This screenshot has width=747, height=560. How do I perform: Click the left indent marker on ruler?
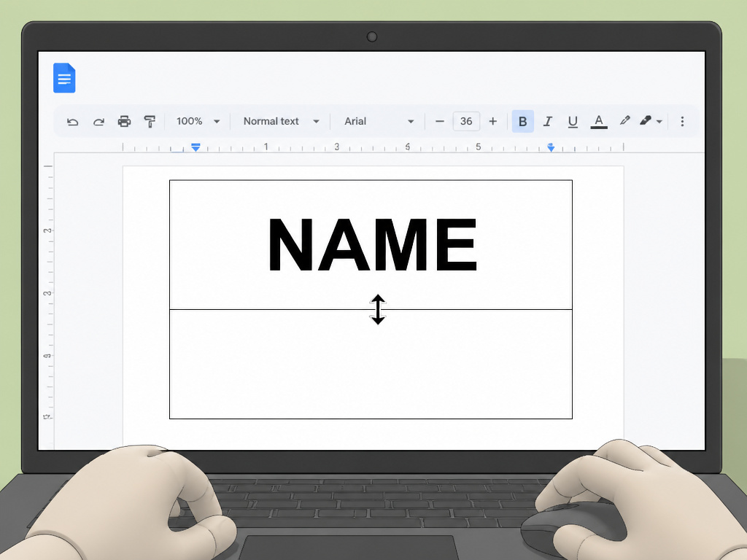[x=196, y=147]
